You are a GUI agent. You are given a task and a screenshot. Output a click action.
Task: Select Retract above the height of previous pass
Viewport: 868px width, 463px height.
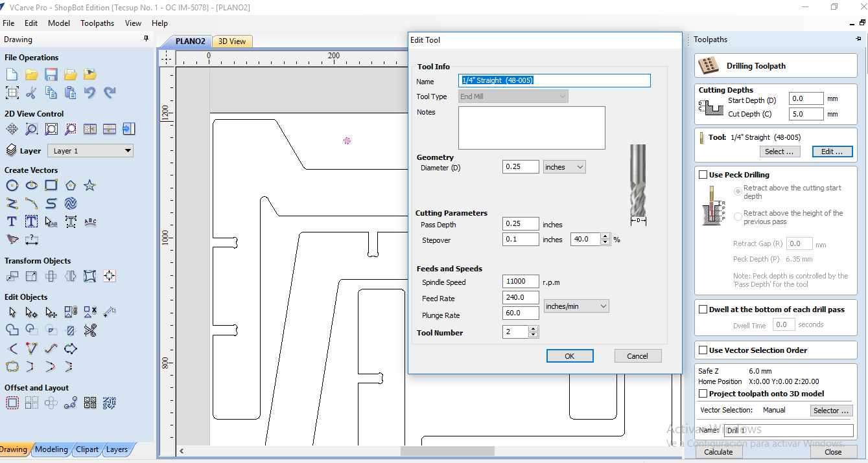738,217
